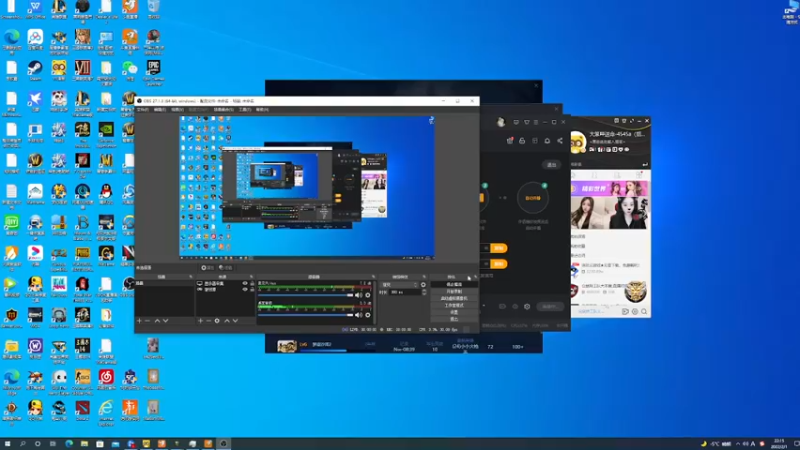Click lower orange button in dark window
The width and height of the screenshot is (800, 450).
coord(498,264)
